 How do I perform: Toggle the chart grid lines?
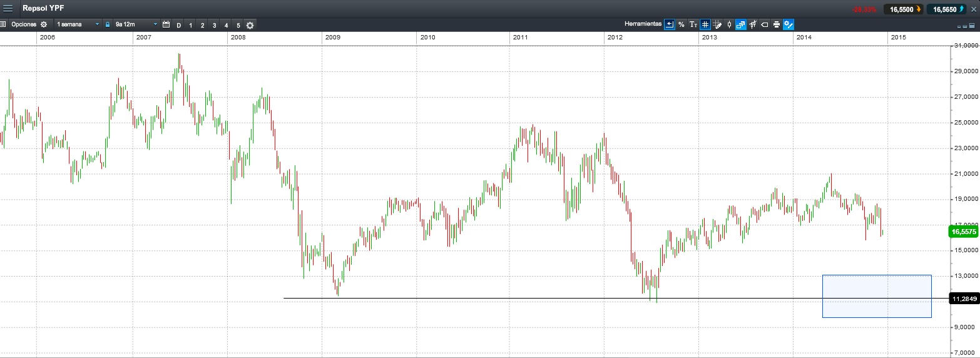705,24
